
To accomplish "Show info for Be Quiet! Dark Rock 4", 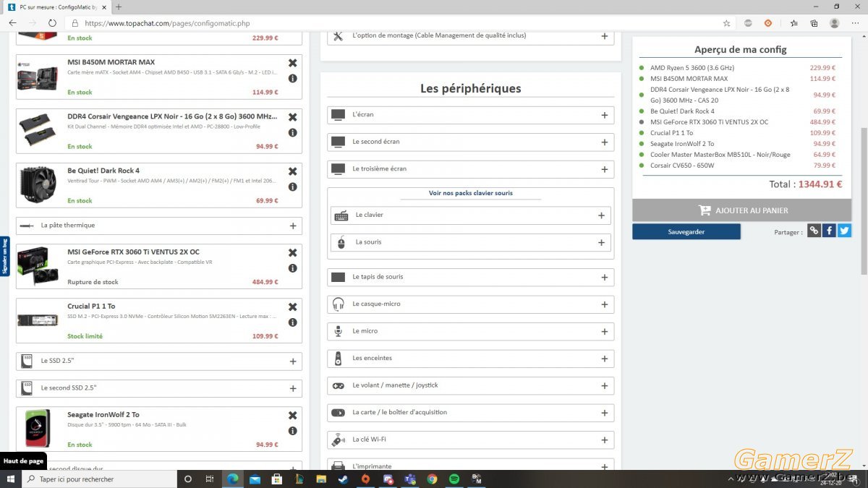I will [292, 187].
